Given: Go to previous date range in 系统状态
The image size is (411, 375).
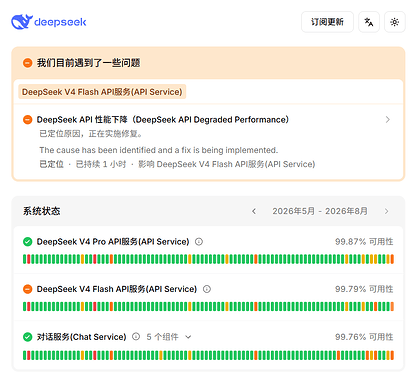Looking at the screenshot, I should (x=254, y=211).
